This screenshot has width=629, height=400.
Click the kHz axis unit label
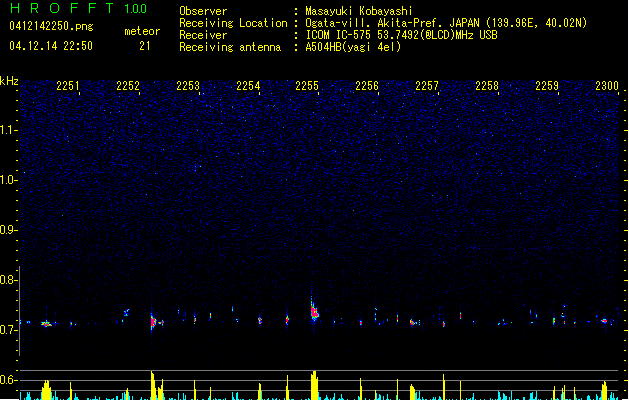[x=9, y=81]
